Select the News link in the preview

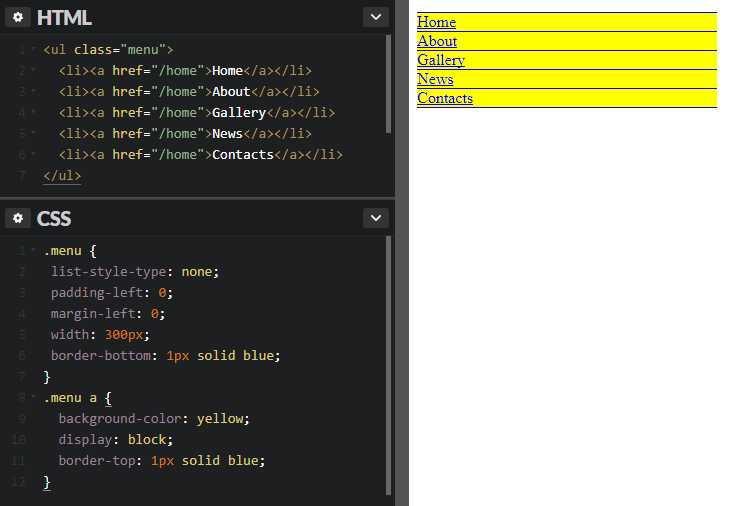435,79
